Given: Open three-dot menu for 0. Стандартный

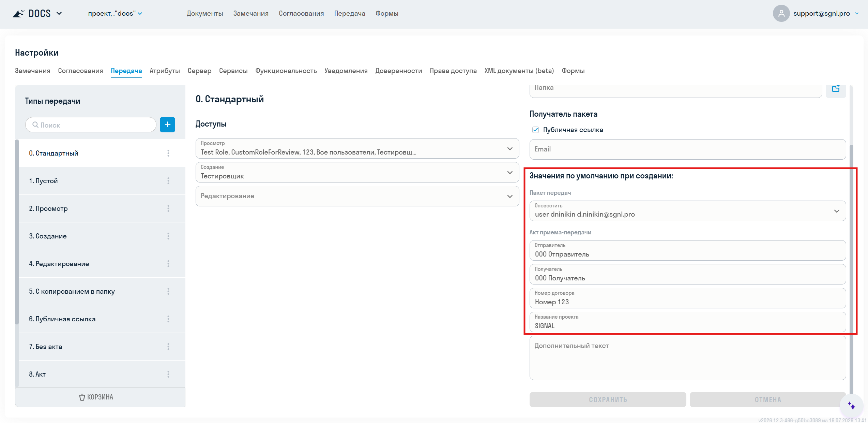Looking at the screenshot, I should click(x=168, y=153).
